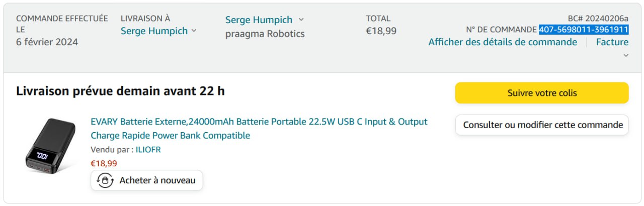Click the highlighted order number 407-5698011-3961911
The height and width of the screenshot is (206, 644).
point(583,30)
